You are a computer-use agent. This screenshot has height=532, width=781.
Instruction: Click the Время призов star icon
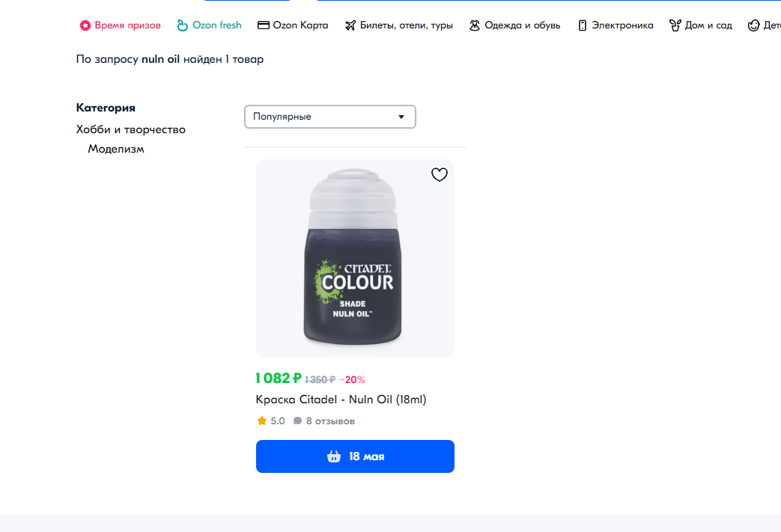click(85, 25)
